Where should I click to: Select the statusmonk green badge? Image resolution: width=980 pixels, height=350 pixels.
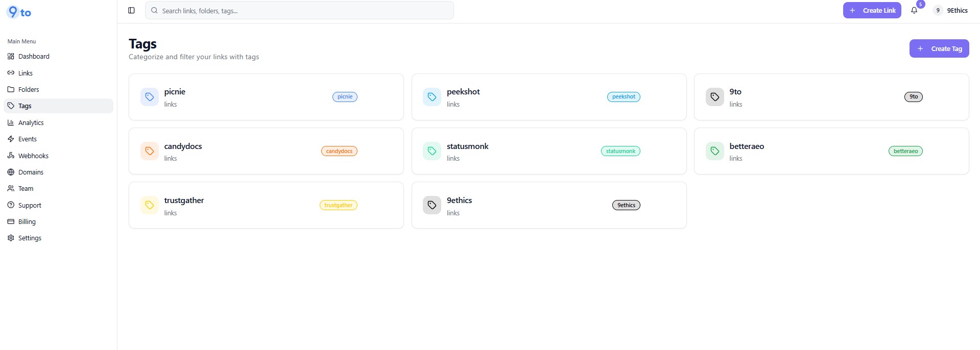point(620,151)
